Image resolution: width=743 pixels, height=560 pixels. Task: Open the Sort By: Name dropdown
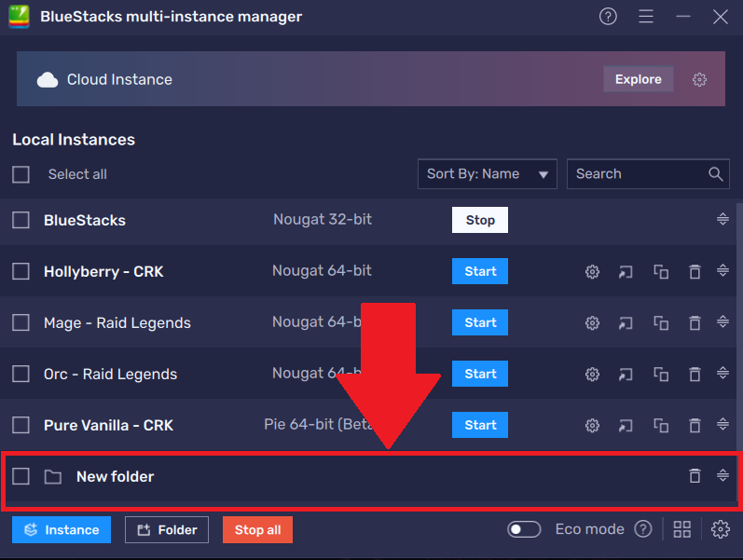(488, 174)
